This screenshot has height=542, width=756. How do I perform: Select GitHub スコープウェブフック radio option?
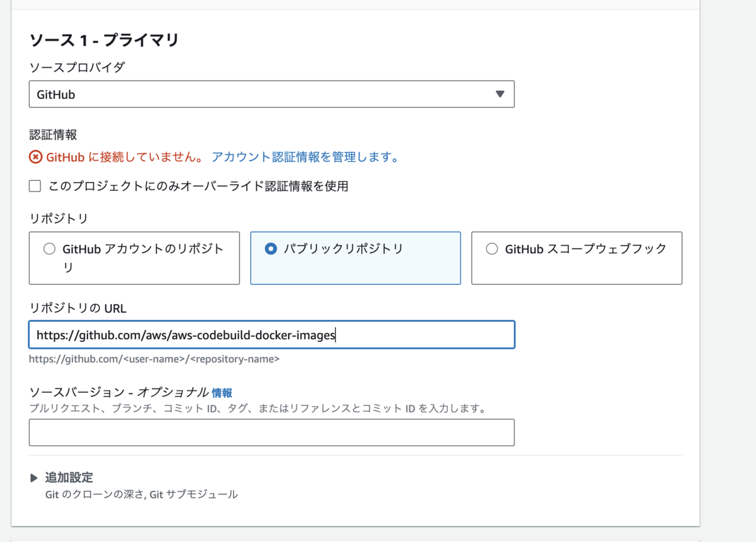coord(492,249)
